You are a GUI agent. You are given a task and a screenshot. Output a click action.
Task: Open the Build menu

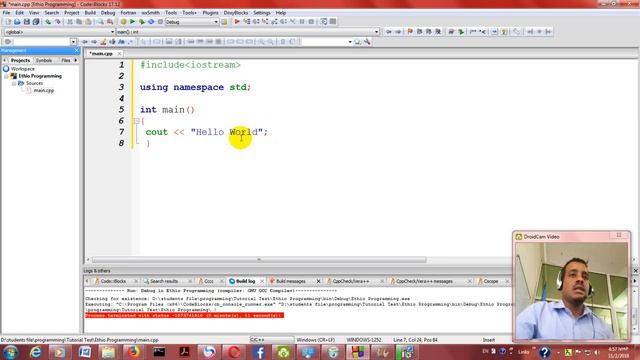(90, 13)
